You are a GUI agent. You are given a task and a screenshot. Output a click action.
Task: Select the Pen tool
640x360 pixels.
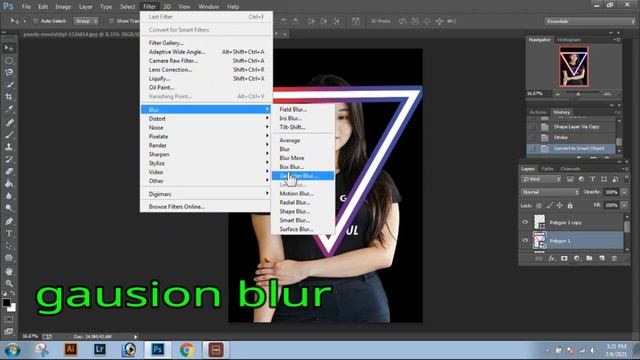pyautogui.click(x=9, y=221)
